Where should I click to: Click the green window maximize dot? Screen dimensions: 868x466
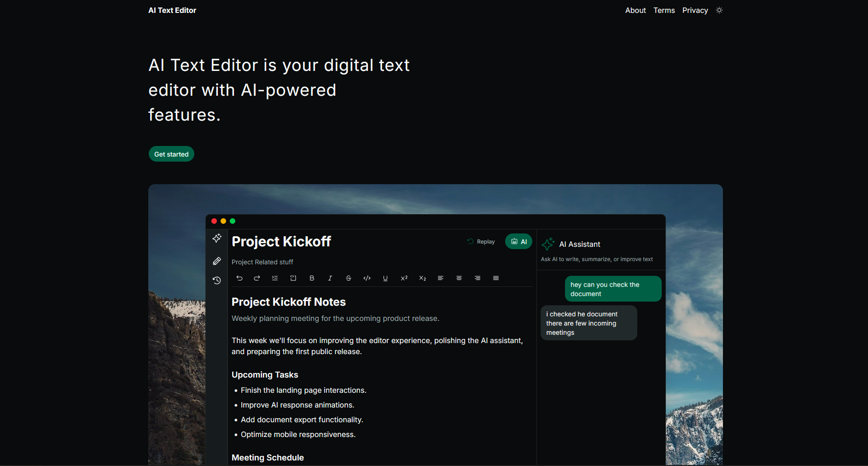click(233, 221)
